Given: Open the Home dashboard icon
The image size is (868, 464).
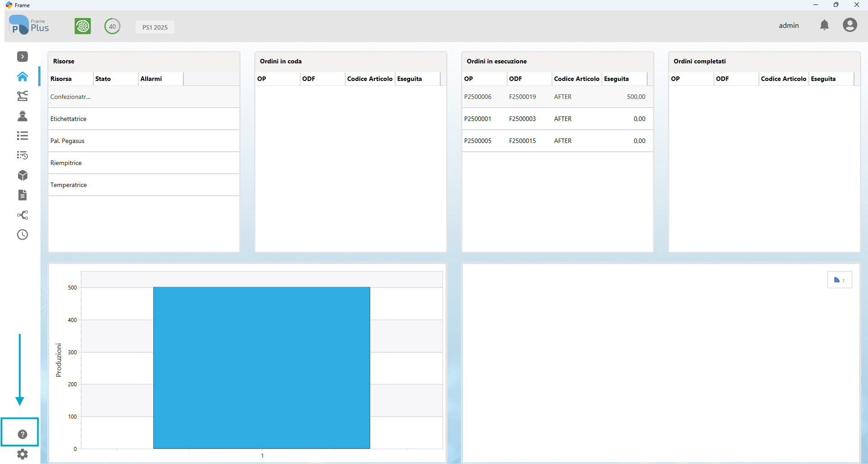Looking at the screenshot, I should [x=22, y=76].
